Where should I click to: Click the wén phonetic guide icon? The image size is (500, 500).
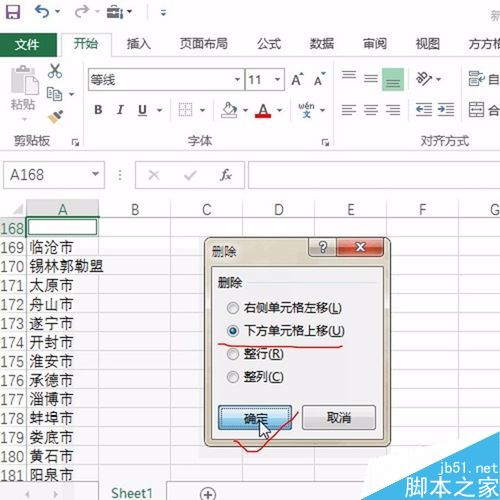click(306, 110)
